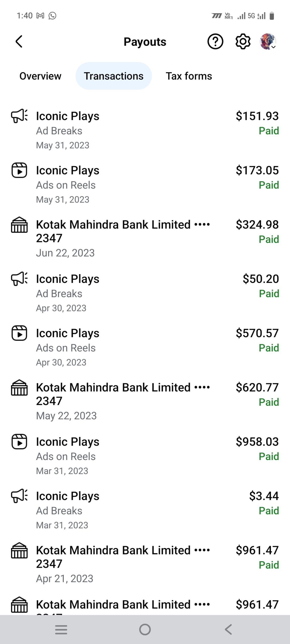Select the Transactions tab
This screenshot has height=644, width=290.
114,76
